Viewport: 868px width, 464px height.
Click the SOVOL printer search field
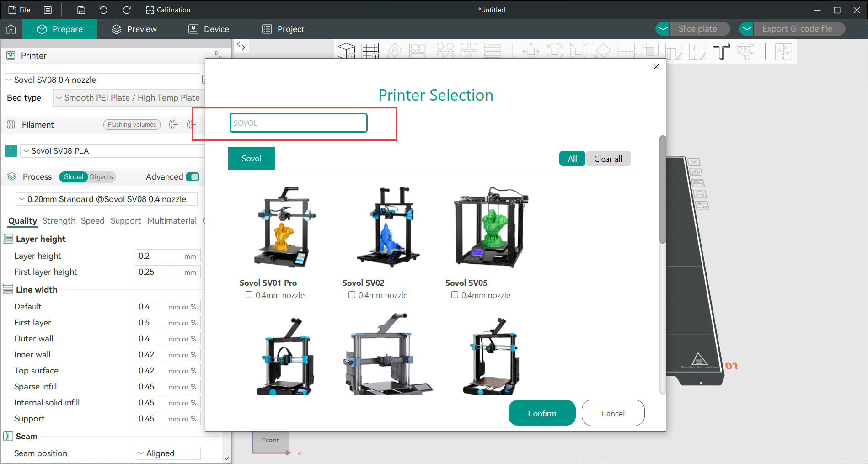click(298, 123)
